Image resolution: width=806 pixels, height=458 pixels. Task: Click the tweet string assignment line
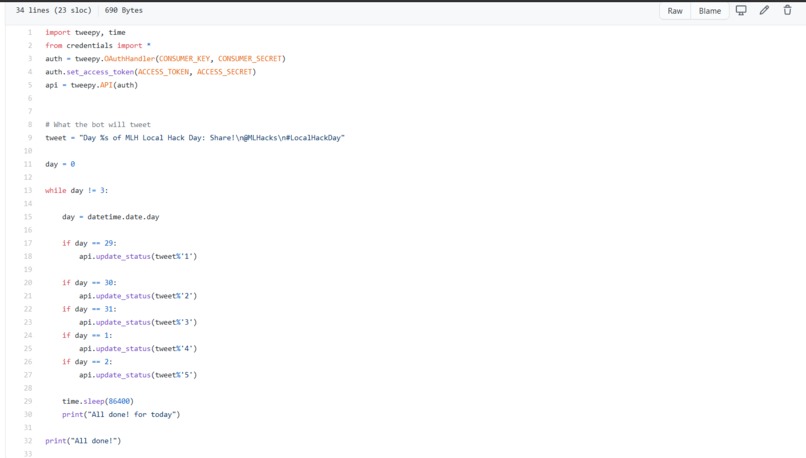point(195,138)
